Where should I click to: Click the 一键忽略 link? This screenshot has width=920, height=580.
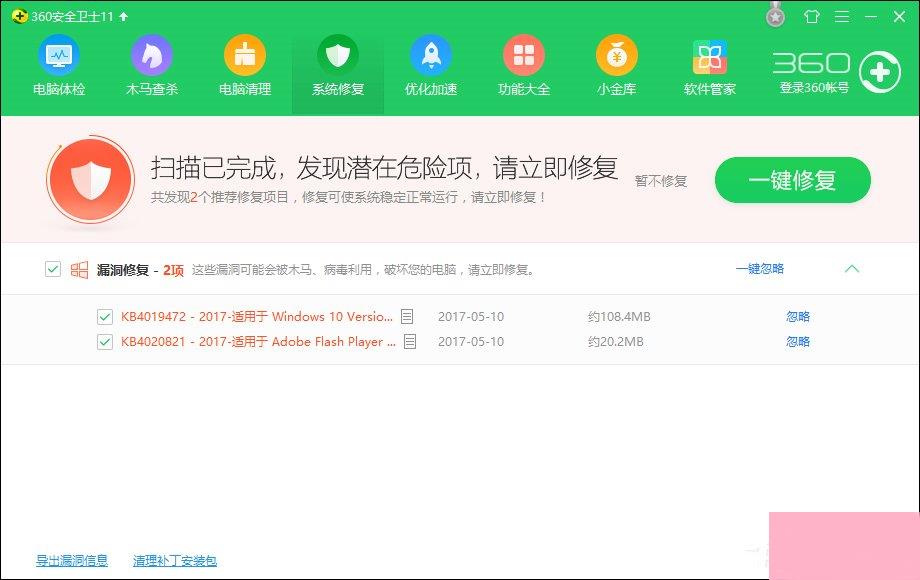(x=760, y=269)
